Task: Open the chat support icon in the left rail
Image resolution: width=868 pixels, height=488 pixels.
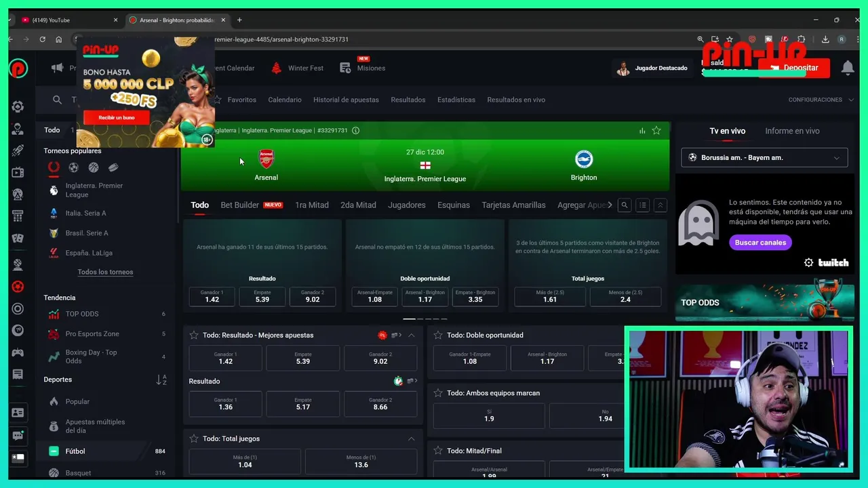Action: coord(18,436)
